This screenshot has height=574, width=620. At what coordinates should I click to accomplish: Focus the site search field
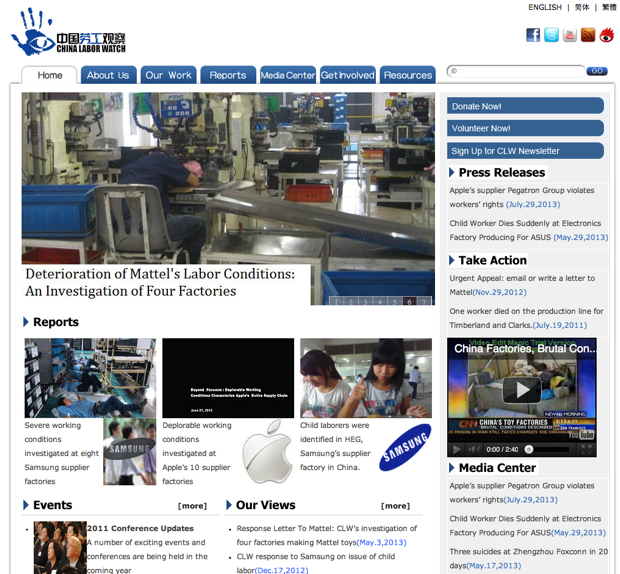point(516,71)
